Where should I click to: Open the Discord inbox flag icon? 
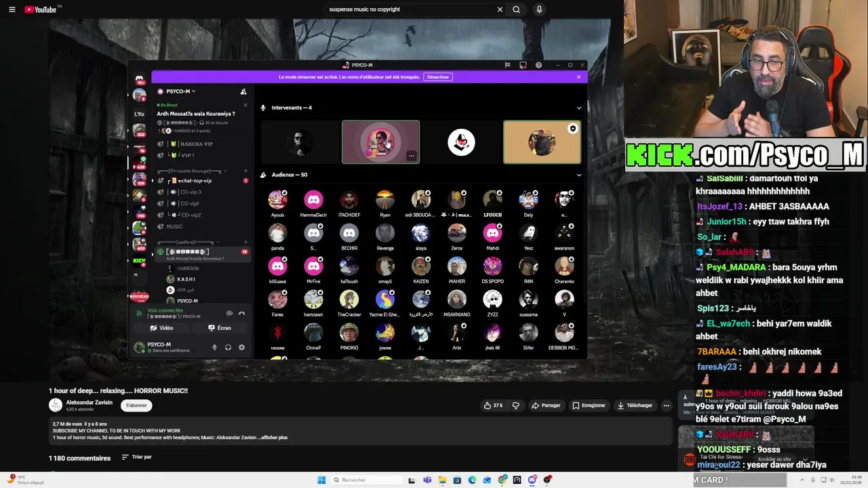(x=507, y=65)
